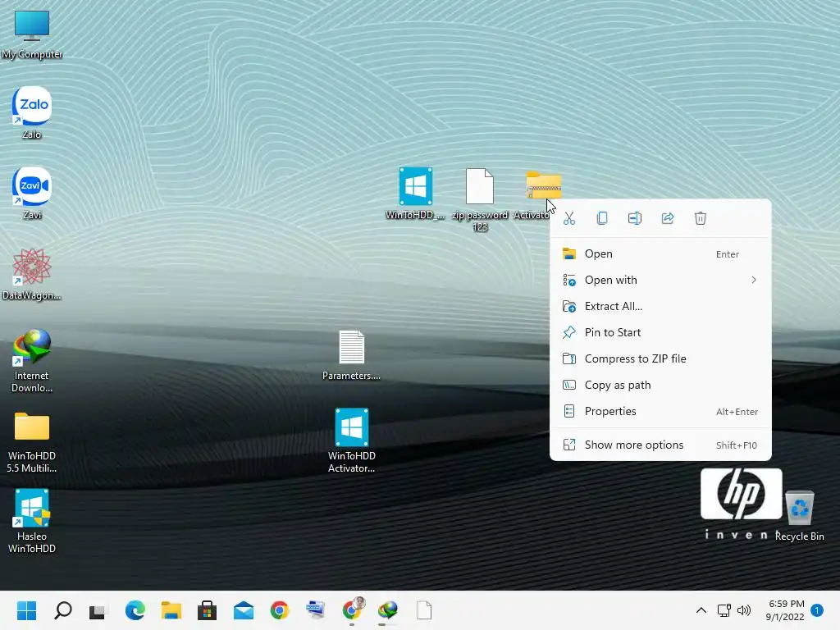Open taskbar Search
The width and height of the screenshot is (840, 630).
62,610
